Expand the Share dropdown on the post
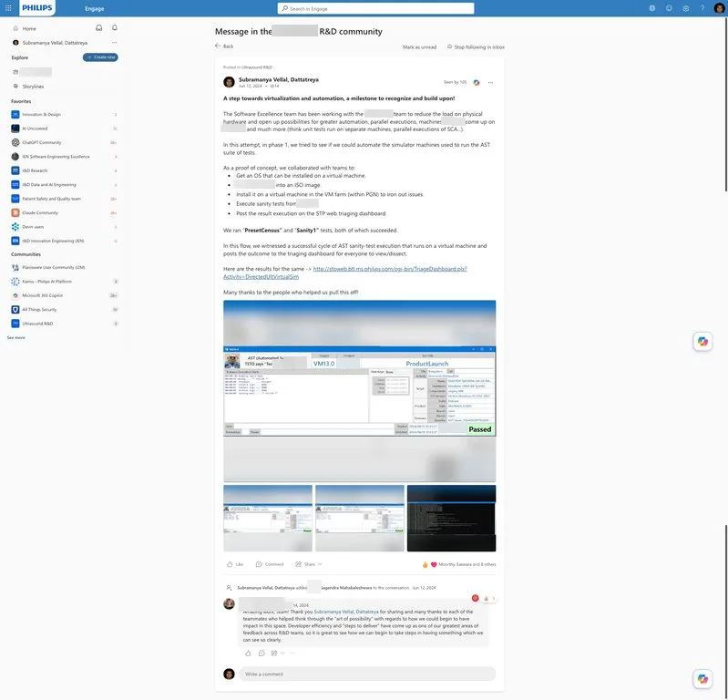The image size is (728, 700). (x=320, y=564)
